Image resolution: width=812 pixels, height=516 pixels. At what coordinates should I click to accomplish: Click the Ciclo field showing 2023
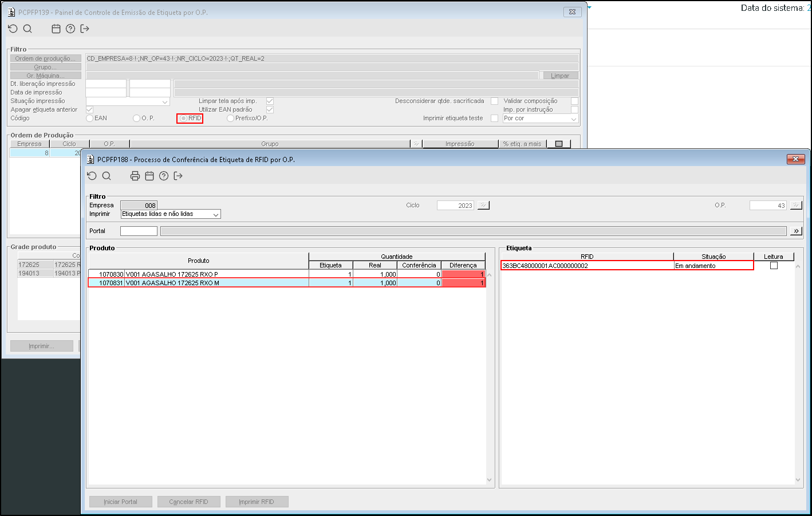point(455,205)
